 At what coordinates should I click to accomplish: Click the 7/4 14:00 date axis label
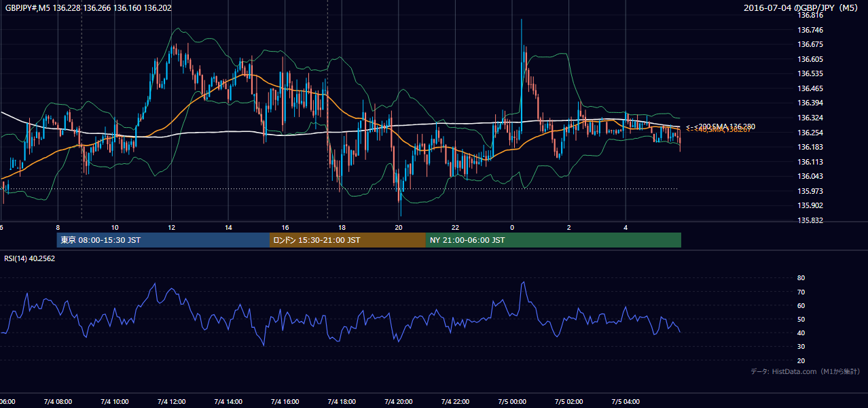[x=228, y=401]
